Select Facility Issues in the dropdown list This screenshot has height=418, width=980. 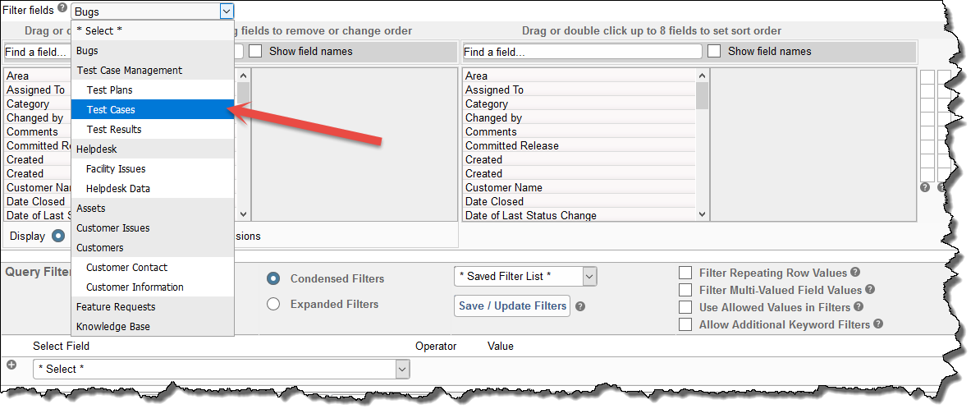[116, 169]
